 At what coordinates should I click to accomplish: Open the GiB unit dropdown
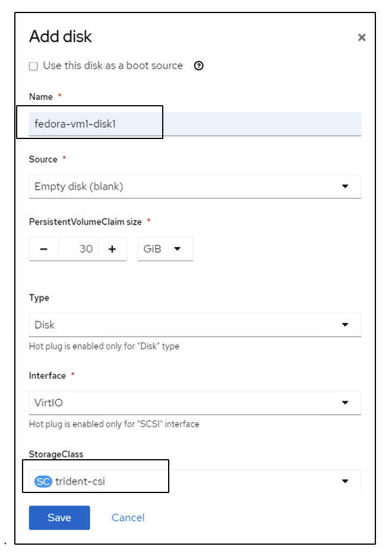coord(165,249)
